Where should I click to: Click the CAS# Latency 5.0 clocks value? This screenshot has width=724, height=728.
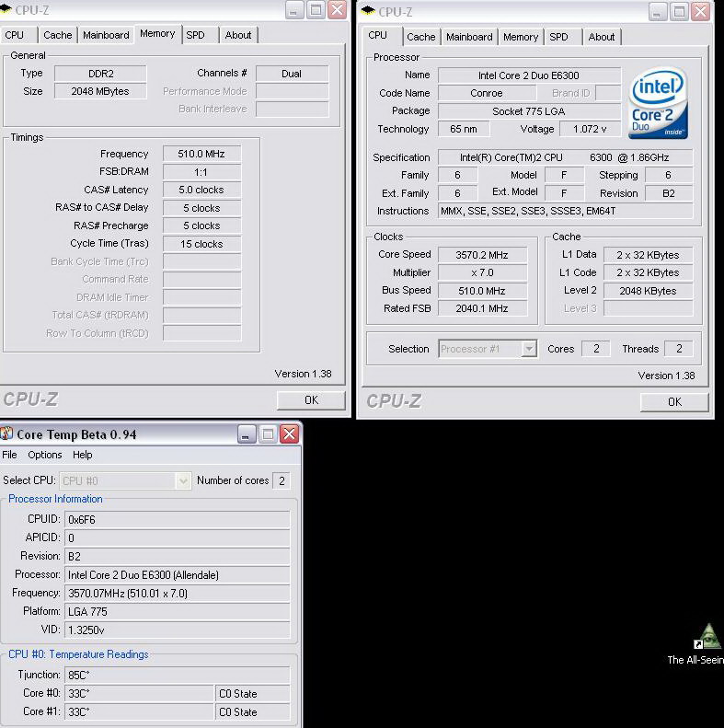(201, 190)
